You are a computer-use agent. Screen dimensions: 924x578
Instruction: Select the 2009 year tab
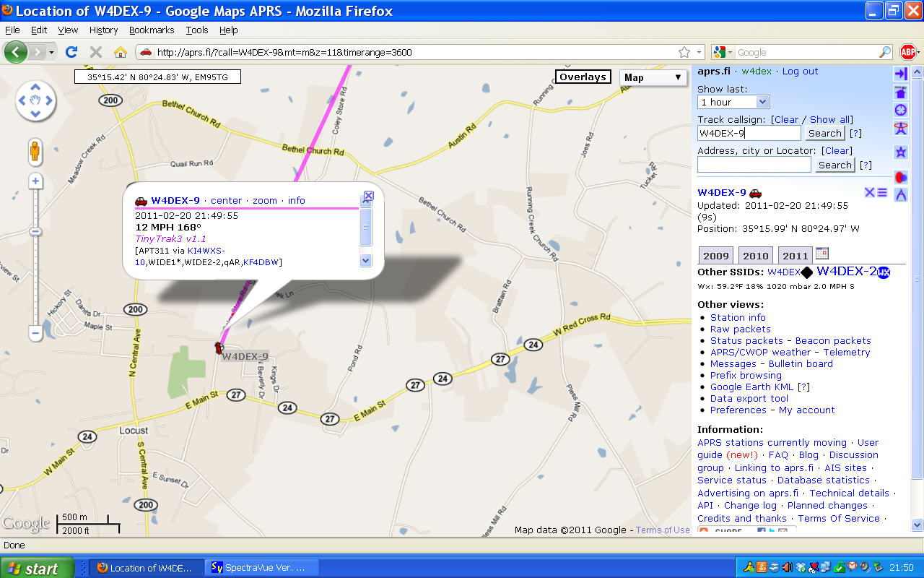point(716,256)
